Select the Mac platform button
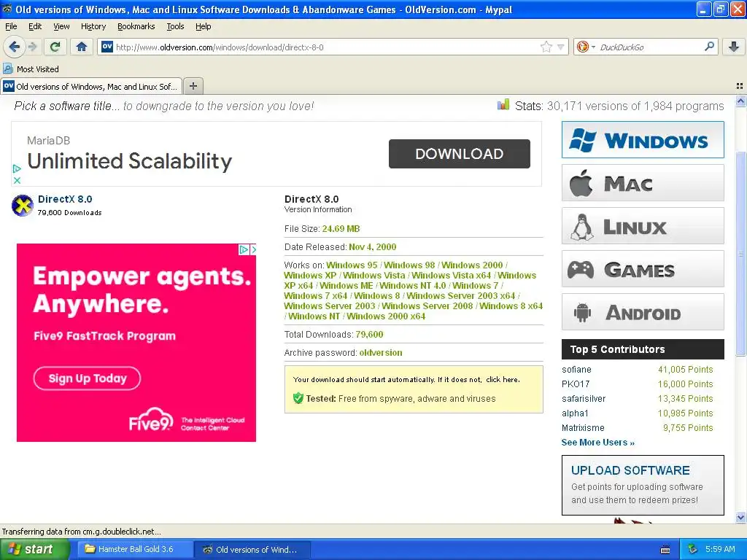Viewport: 747px width, 560px height. pyautogui.click(x=643, y=183)
